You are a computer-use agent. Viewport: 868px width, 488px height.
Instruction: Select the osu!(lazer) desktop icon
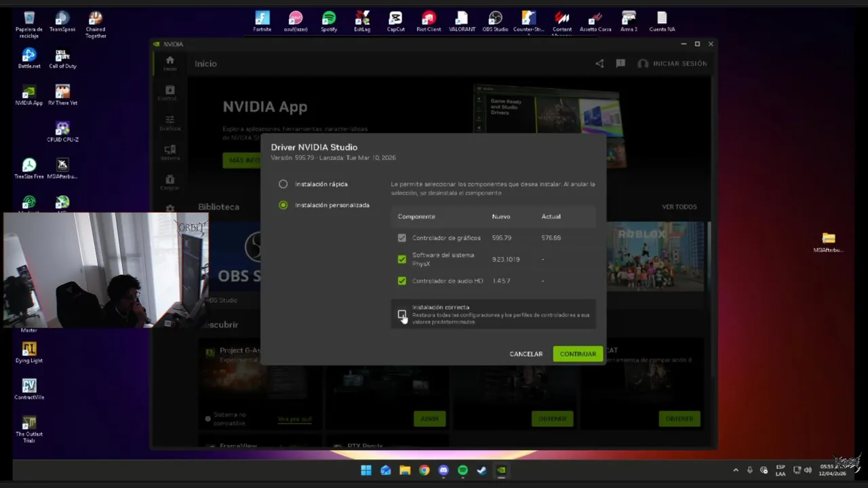[x=296, y=21]
